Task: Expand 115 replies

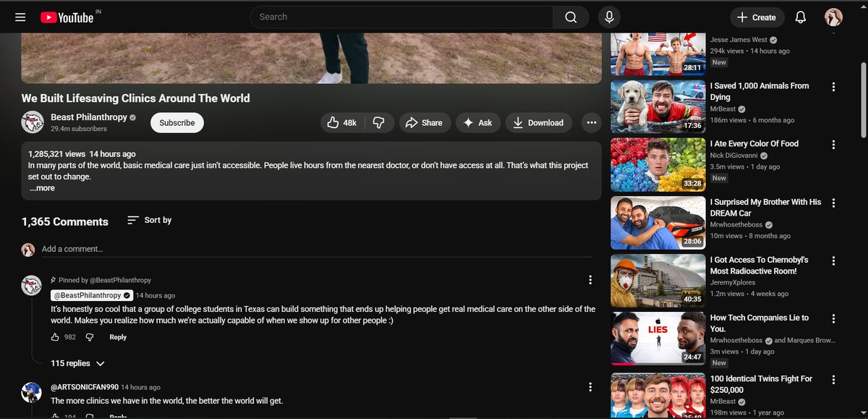Action: pyautogui.click(x=78, y=363)
